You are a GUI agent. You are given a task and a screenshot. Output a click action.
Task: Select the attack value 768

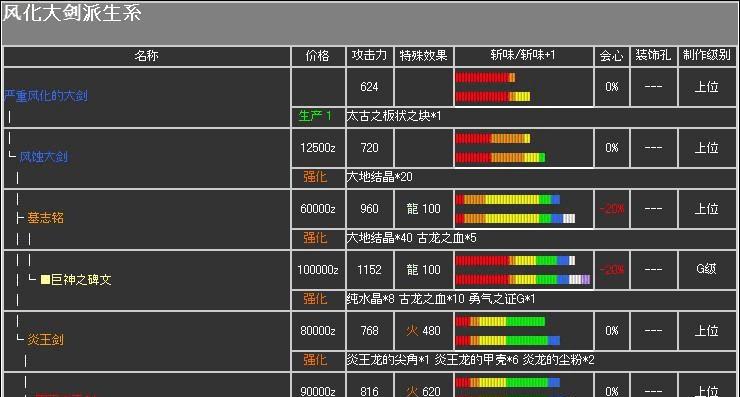[369, 330]
